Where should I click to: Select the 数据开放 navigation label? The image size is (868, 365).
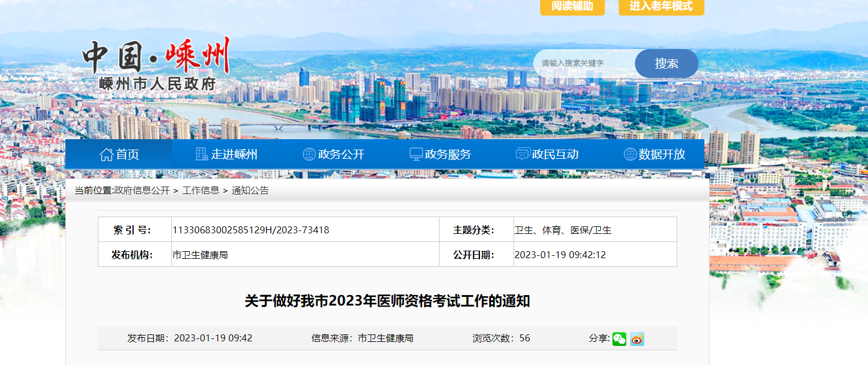click(x=662, y=154)
